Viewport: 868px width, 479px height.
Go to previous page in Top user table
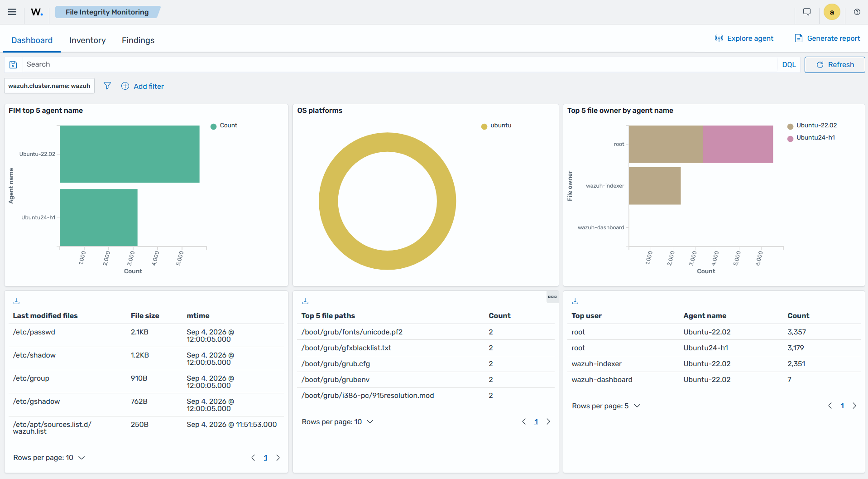(830, 406)
